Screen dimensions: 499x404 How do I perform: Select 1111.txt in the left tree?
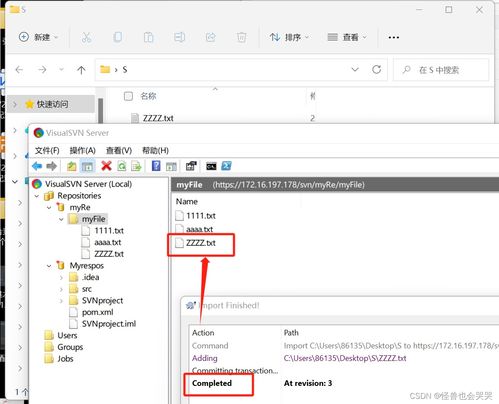[x=109, y=231]
